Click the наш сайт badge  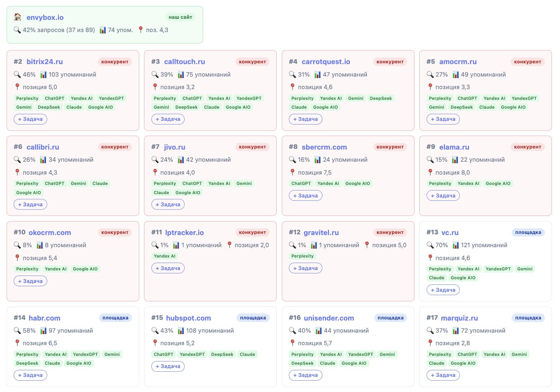[x=181, y=17]
